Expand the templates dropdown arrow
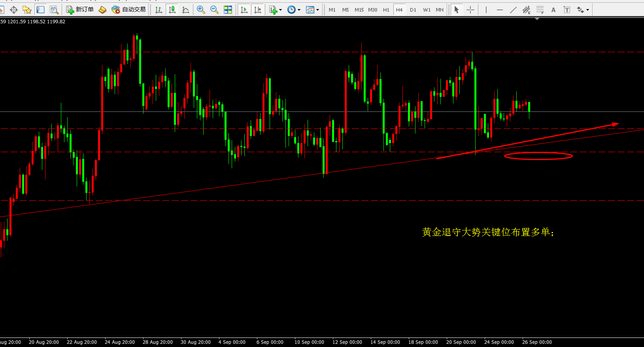Viewport: 644px width, 347px height. 317,10
